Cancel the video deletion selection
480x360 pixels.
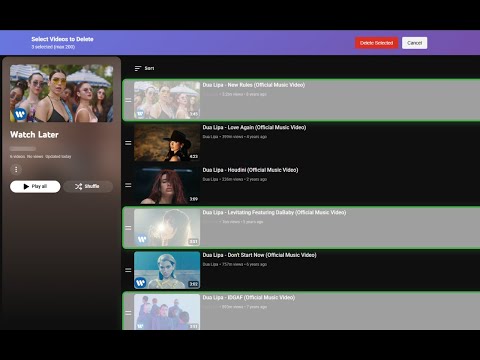414,43
